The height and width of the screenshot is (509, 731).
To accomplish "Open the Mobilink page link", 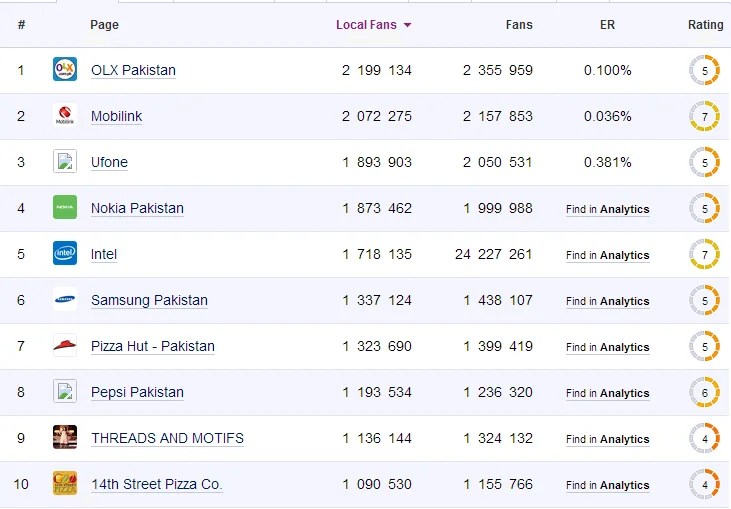I will click(x=117, y=117).
